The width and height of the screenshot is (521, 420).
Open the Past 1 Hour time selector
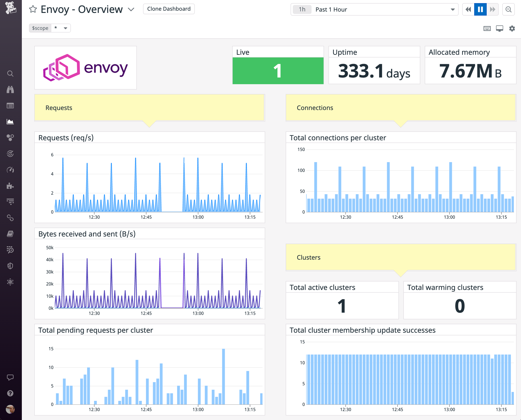(x=374, y=9)
